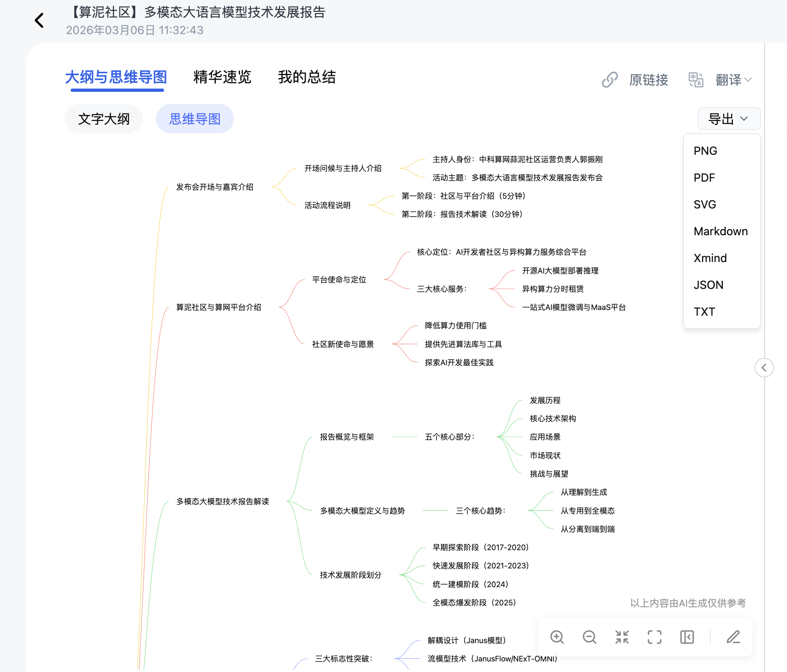
Task: Click text 第二阶段：报告技术解读（30分钟）
Action: coord(463,214)
